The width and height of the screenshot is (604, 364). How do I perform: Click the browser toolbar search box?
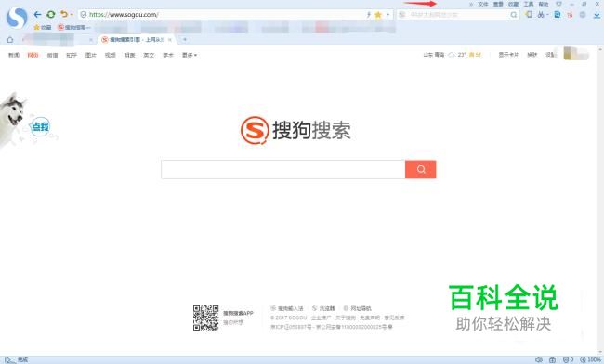pyautogui.click(x=458, y=15)
